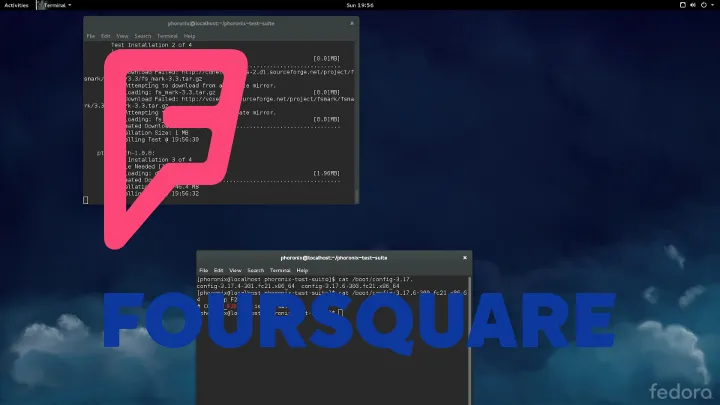Open View menu in lower terminal window
This screenshot has width=720, height=405.
[x=235, y=270]
